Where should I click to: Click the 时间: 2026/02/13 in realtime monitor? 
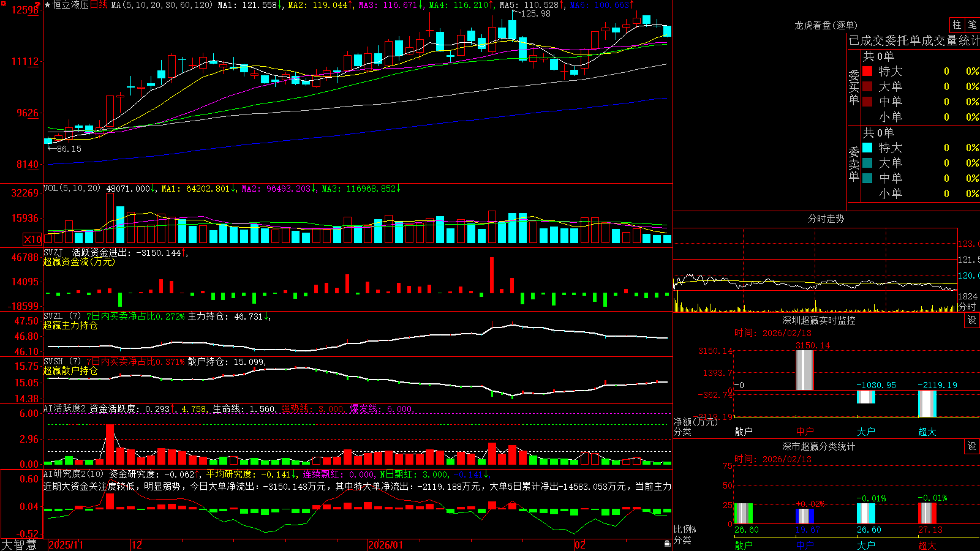tap(772, 333)
